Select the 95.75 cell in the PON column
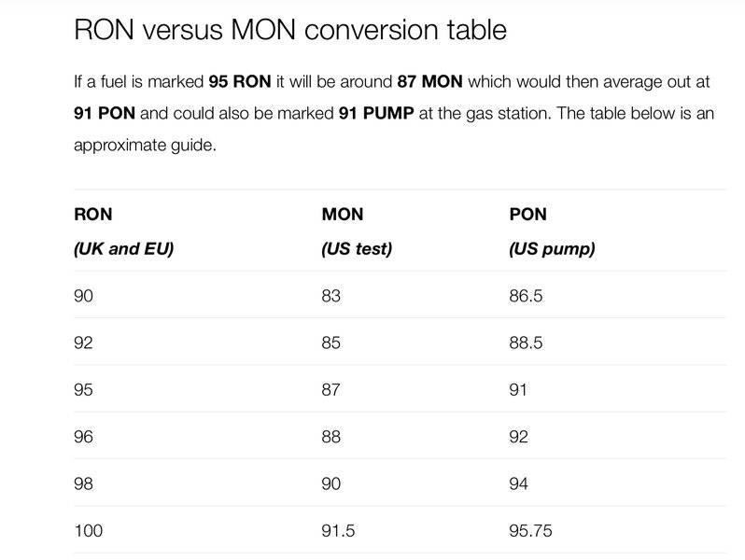The height and width of the screenshot is (560, 745). [530, 531]
